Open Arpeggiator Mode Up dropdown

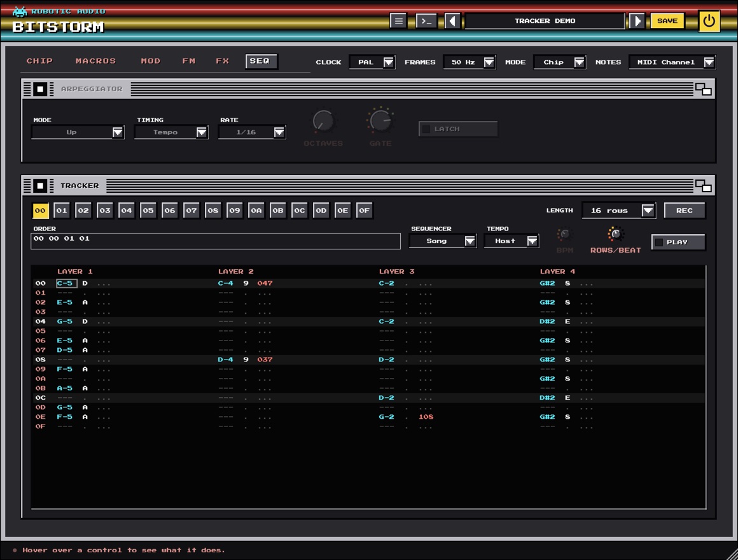tap(78, 132)
